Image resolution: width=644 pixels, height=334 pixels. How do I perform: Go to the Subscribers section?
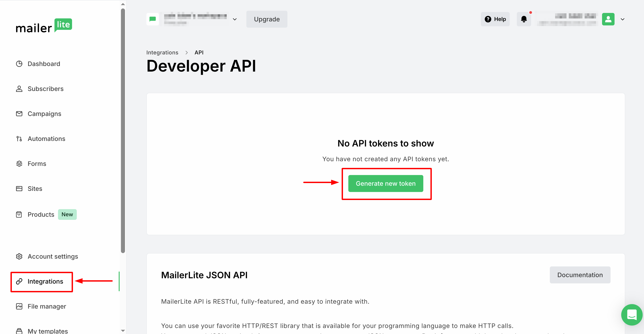[x=39, y=89]
